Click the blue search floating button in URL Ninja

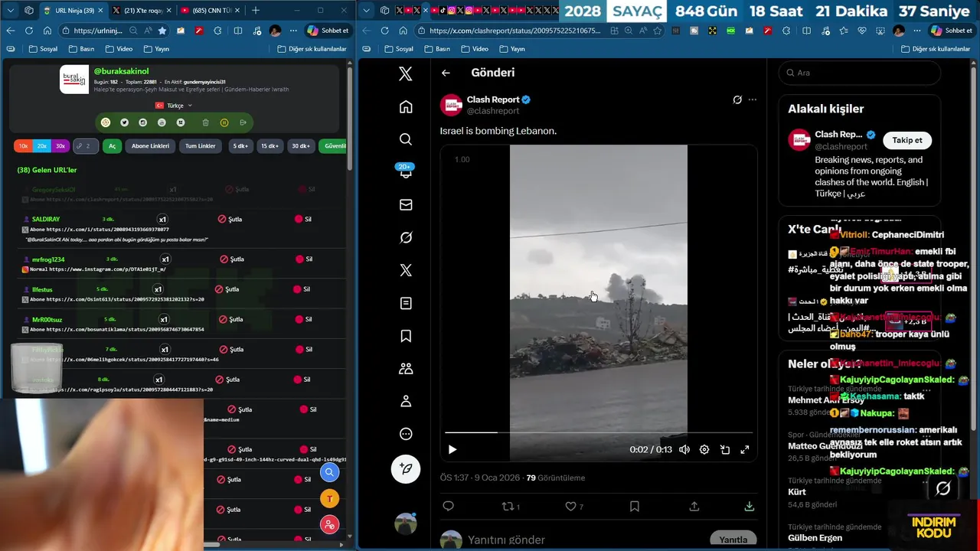tap(329, 472)
